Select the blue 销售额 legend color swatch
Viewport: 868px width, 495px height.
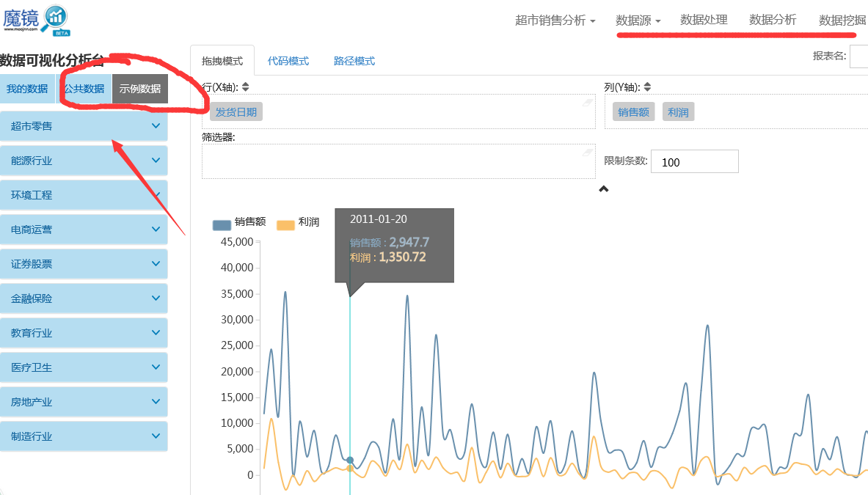click(x=220, y=224)
